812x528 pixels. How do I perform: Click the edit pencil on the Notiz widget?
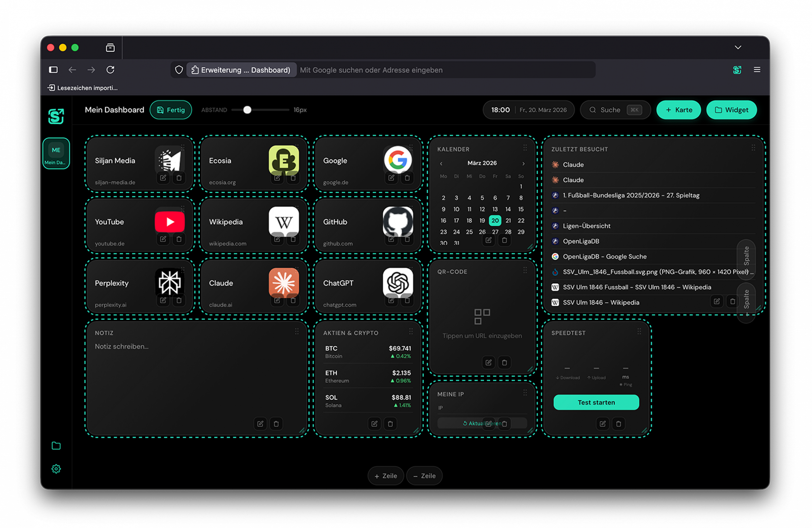point(260,424)
